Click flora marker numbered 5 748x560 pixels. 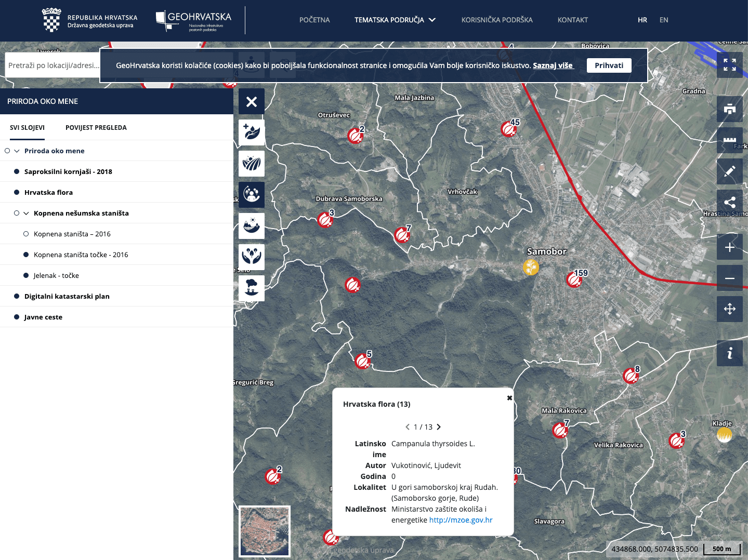(363, 360)
